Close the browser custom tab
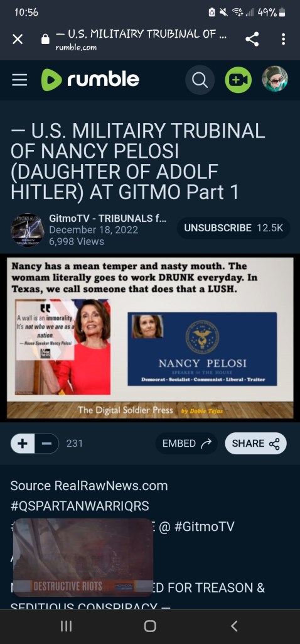300x644 pixels. click(x=18, y=40)
